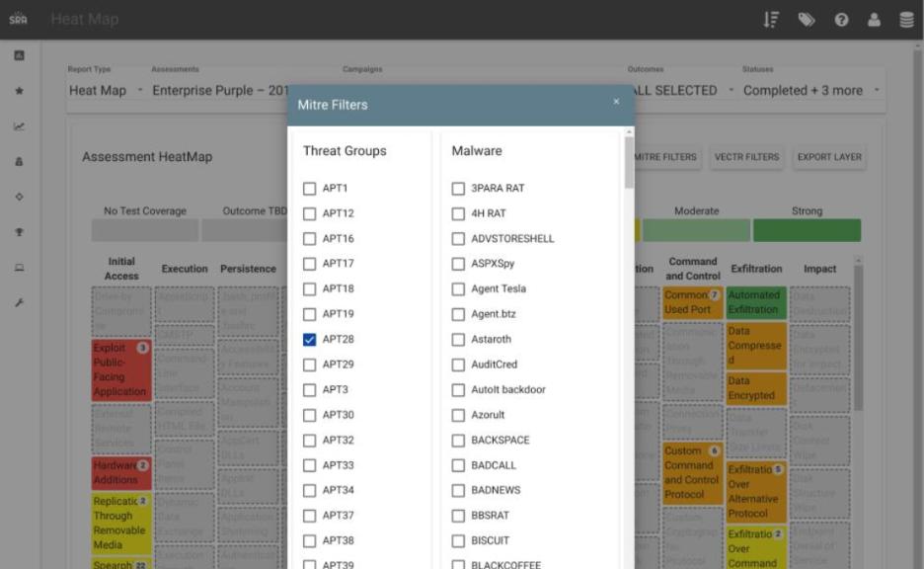Screen dimensions: 924x569
Task: Enable the BADNEWS malware checkbox
Action: [x=458, y=491]
